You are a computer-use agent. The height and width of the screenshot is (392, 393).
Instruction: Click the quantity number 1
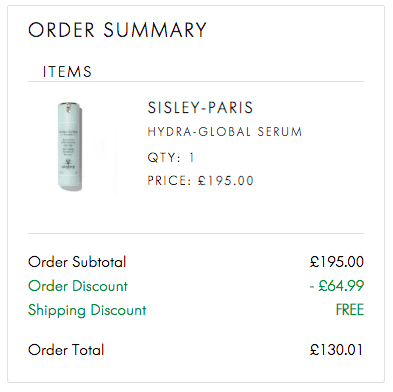pos(191,157)
